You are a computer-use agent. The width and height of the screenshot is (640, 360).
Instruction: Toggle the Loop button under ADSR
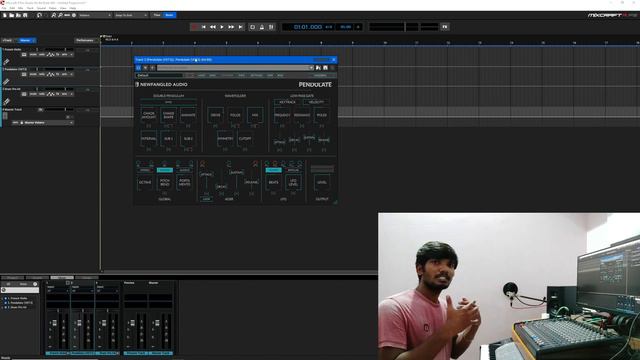[206, 199]
